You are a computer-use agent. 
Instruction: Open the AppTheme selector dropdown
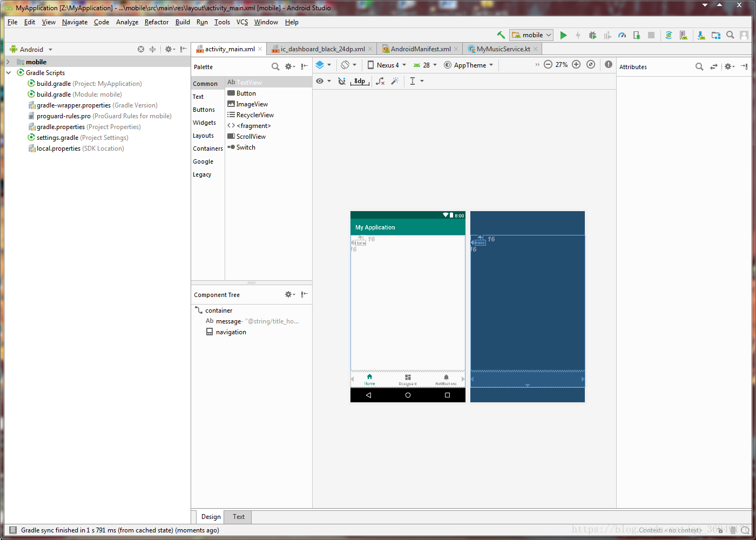point(469,65)
